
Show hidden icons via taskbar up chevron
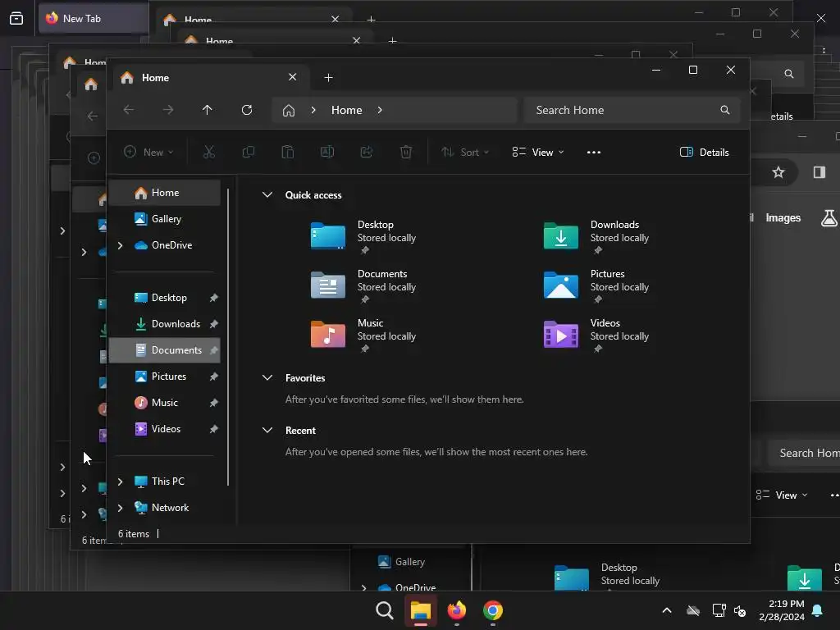tap(667, 610)
